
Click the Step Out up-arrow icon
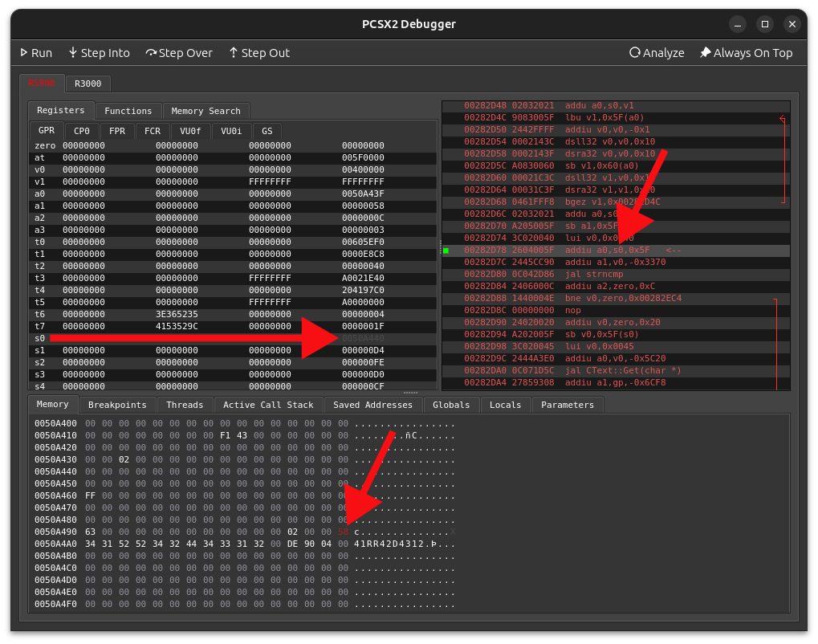pos(233,53)
